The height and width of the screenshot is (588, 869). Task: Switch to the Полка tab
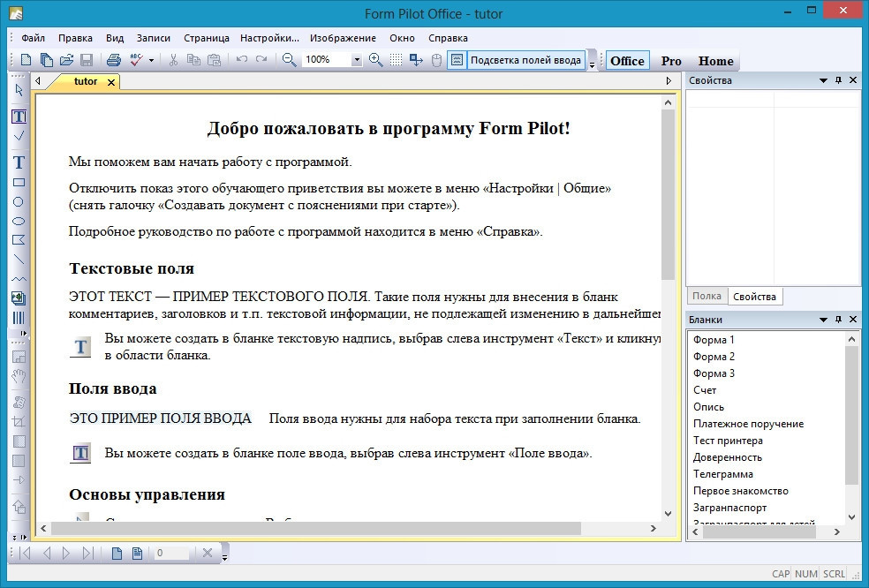707,297
